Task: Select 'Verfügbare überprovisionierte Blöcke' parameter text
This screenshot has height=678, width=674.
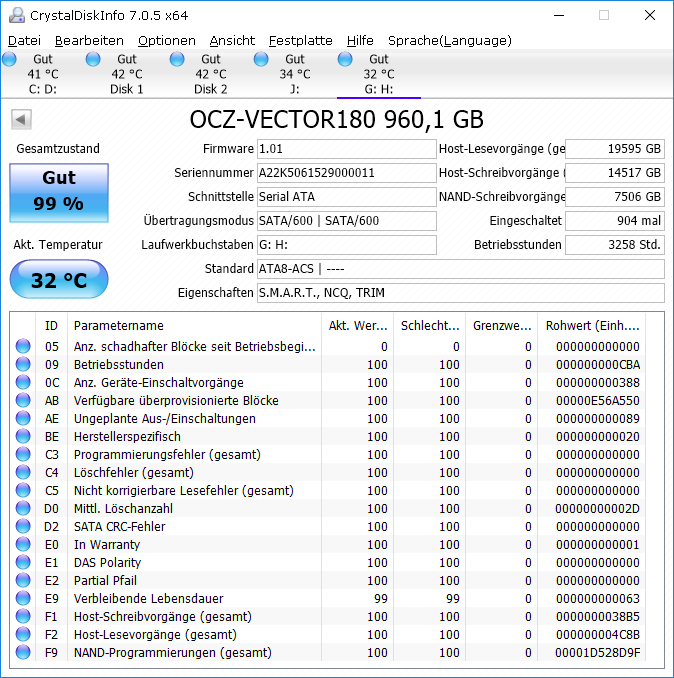Action: pos(176,401)
